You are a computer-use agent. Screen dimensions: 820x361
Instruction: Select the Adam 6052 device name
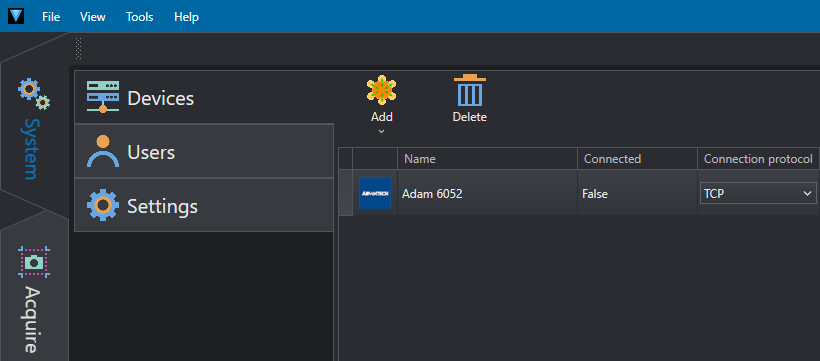click(x=432, y=194)
